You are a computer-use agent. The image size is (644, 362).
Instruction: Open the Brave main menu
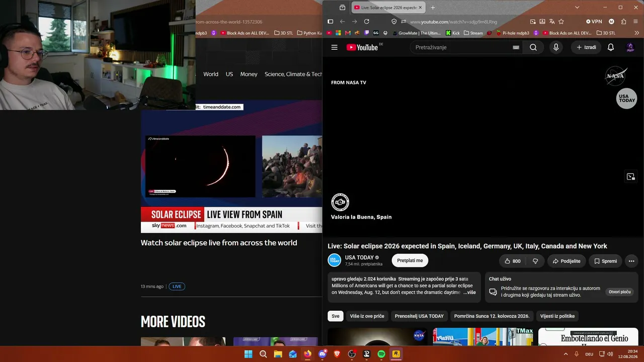(635, 22)
